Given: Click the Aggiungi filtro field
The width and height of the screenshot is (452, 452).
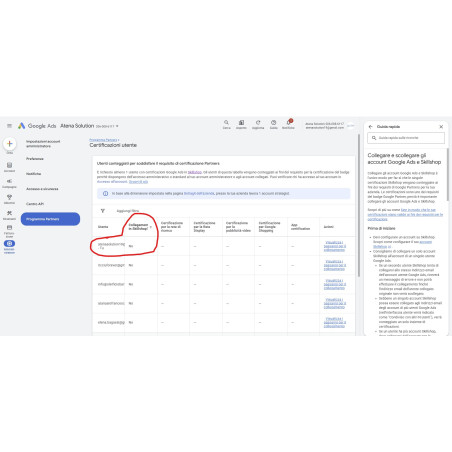Looking at the screenshot, I should [128, 211].
